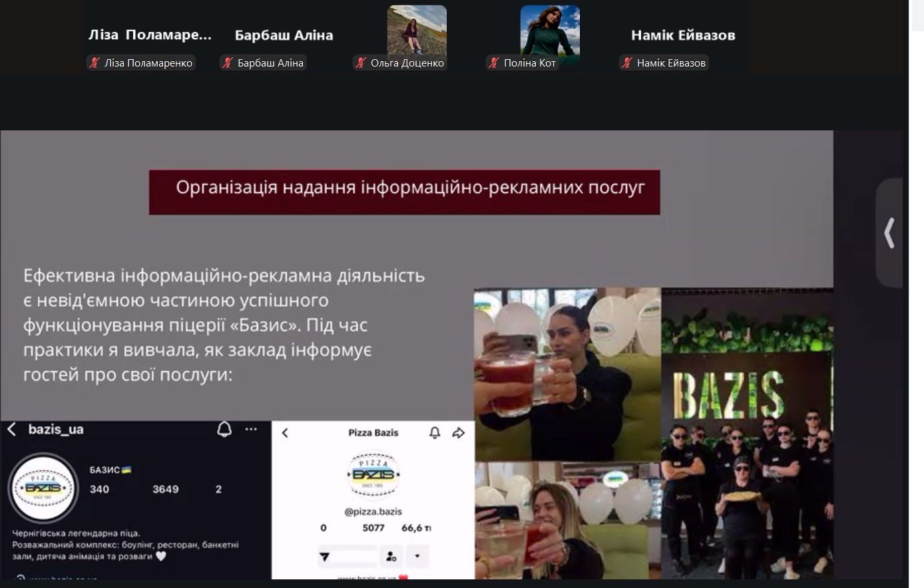Image resolution: width=924 pixels, height=588 pixels.
Task: Click the add-person icon under @pizza.bazis
Action: point(391,556)
